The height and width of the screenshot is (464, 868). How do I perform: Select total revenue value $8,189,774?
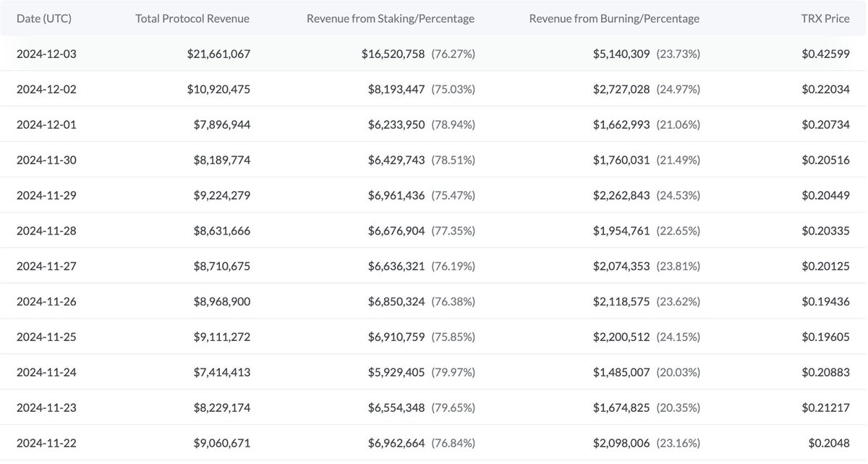pos(222,160)
